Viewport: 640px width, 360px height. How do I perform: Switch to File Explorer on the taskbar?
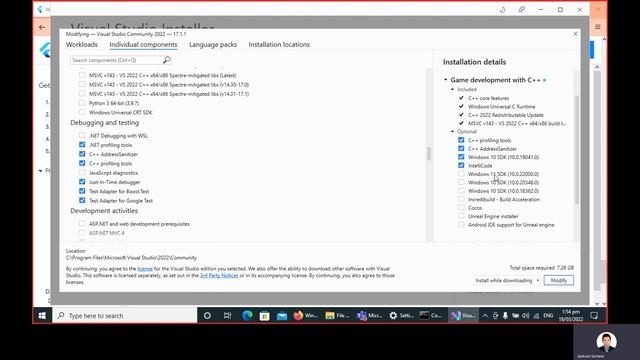pyautogui.click(x=338, y=316)
